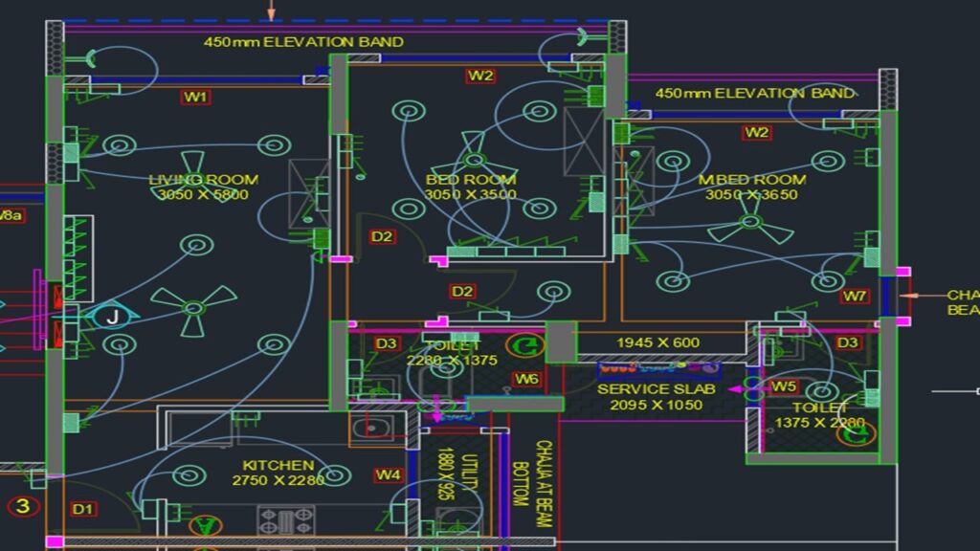Click the kitchen stove burner symbol
The height and width of the screenshot is (551, 980).
[x=285, y=520]
